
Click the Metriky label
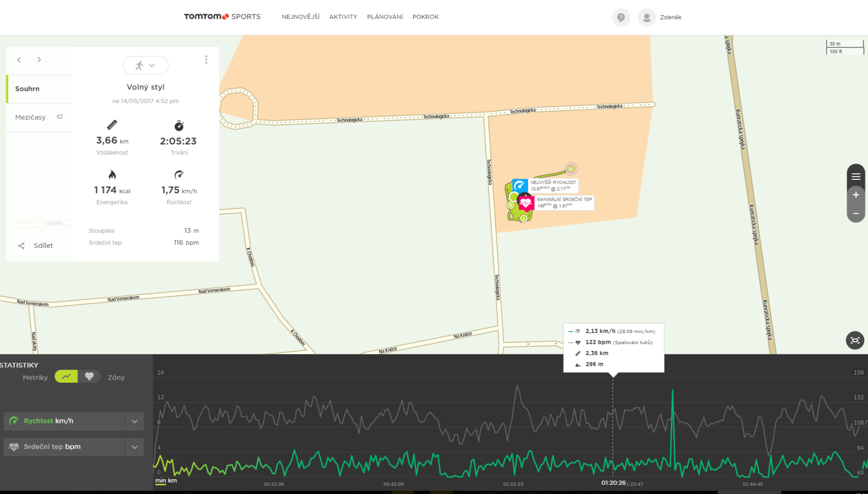point(35,378)
